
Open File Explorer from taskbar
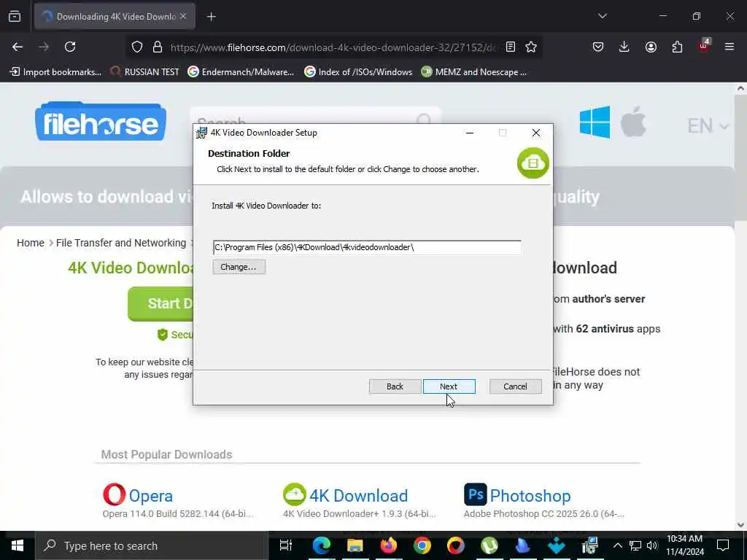[355, 545]
